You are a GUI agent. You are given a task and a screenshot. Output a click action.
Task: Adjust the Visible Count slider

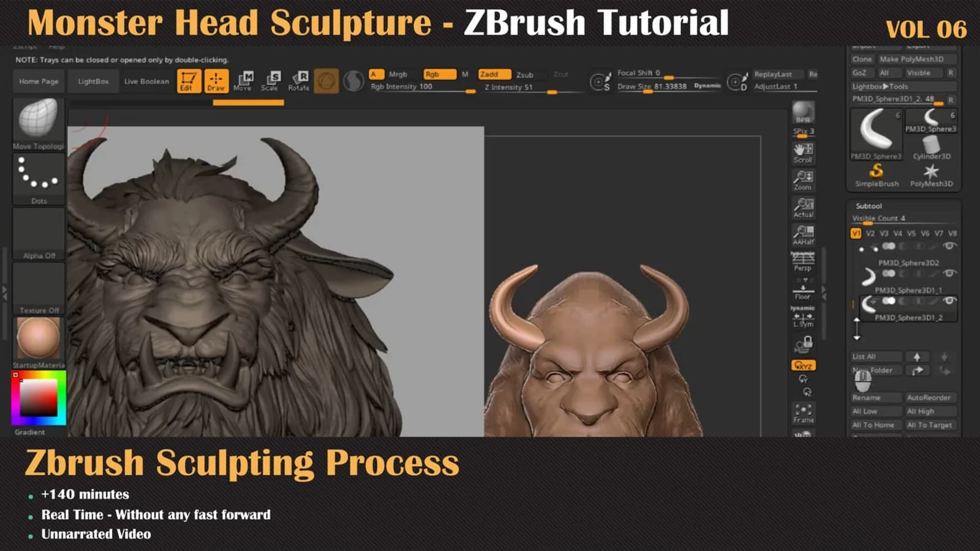click(x=903, y=219)
